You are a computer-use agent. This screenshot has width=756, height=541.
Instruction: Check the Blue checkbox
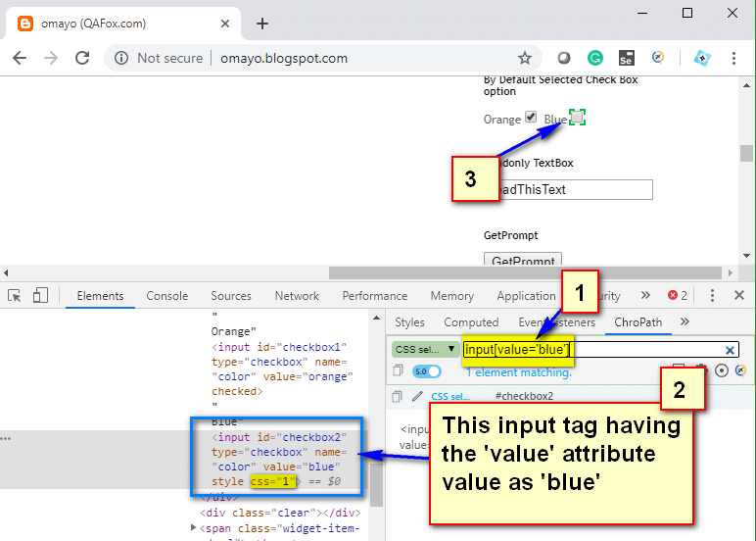tap(577, 117)
